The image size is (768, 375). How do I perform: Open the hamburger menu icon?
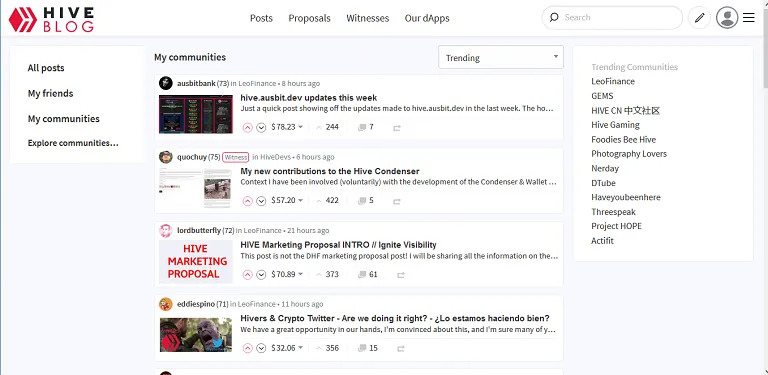pos(748,18)
